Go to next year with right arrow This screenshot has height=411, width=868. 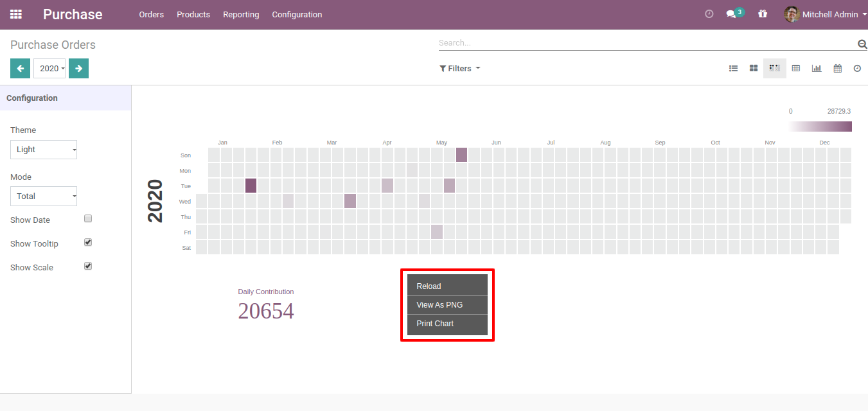tap(78, 68)
